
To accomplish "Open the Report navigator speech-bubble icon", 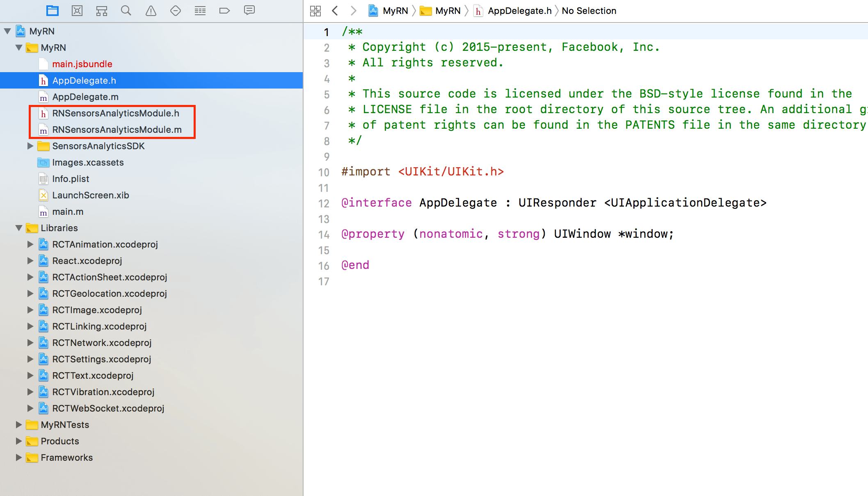I will [249, 10].
